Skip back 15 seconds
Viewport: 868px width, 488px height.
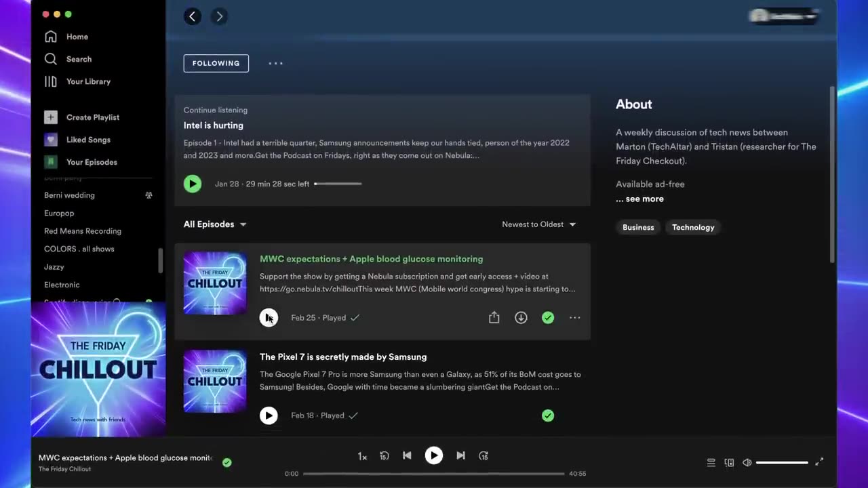click(384, 456)
